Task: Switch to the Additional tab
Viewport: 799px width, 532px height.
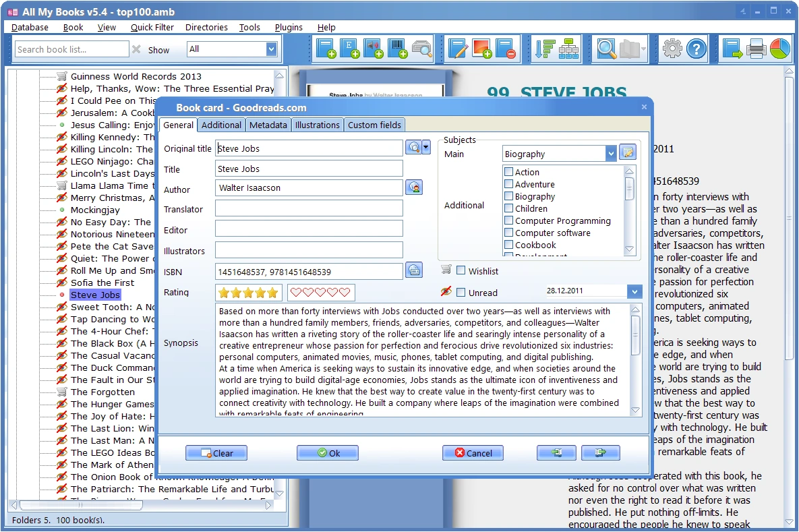Action: (221, 125)
